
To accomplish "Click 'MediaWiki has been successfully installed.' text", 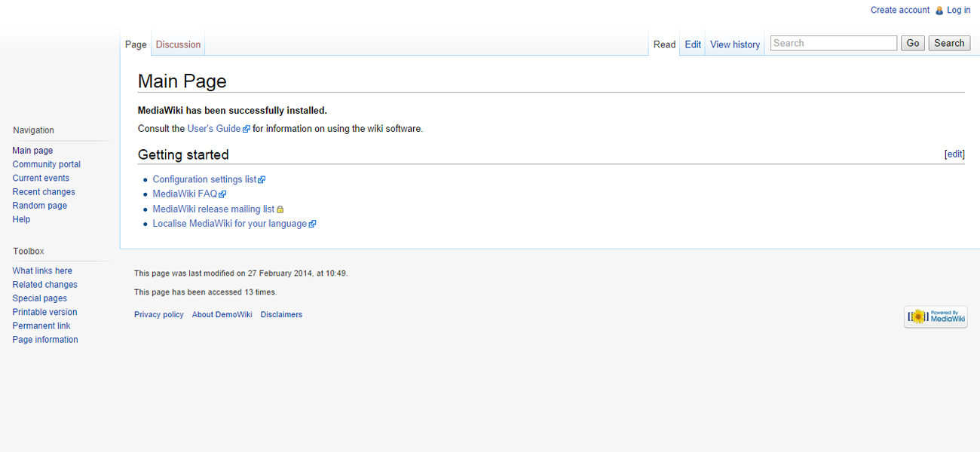I will pyautogui.click(x=232, y=111).
